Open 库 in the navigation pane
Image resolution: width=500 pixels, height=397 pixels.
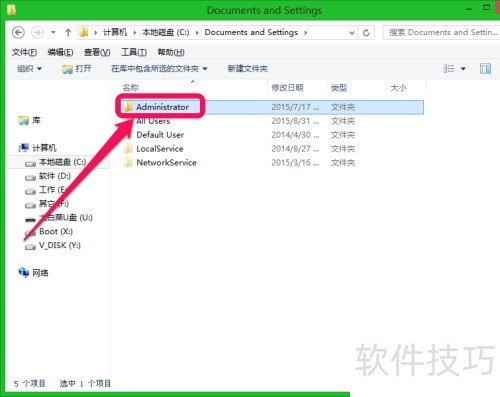point(36,120)
